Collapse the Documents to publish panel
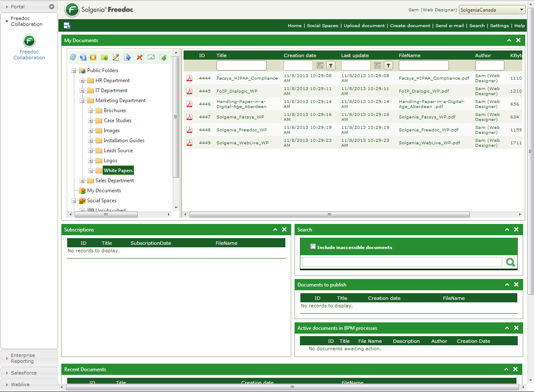Image resolution: width=534 pixels, height=392 pixels. pyautogui.click(x=507, y=284)
